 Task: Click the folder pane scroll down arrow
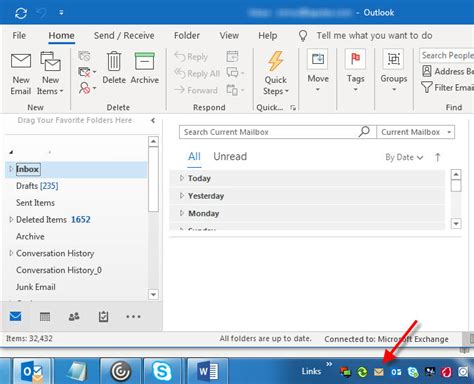click(x=153, y=295)
